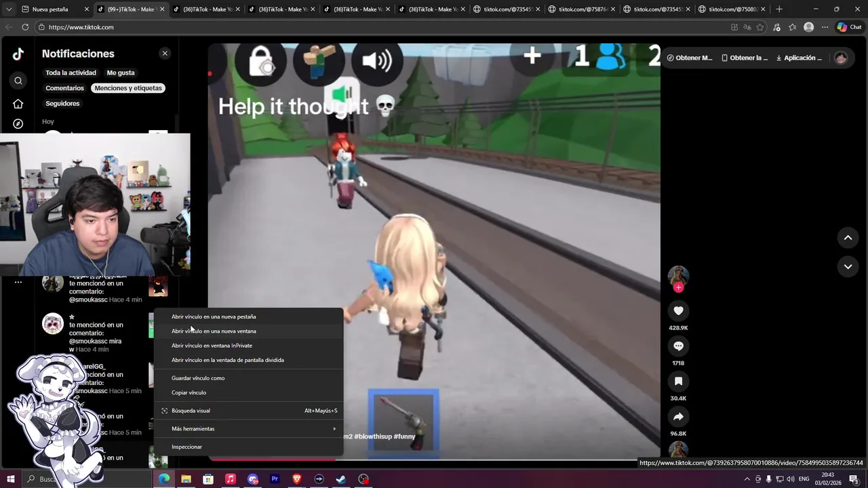Select the Seguidores filter
The image size is (868, 488).
(62, 104)
